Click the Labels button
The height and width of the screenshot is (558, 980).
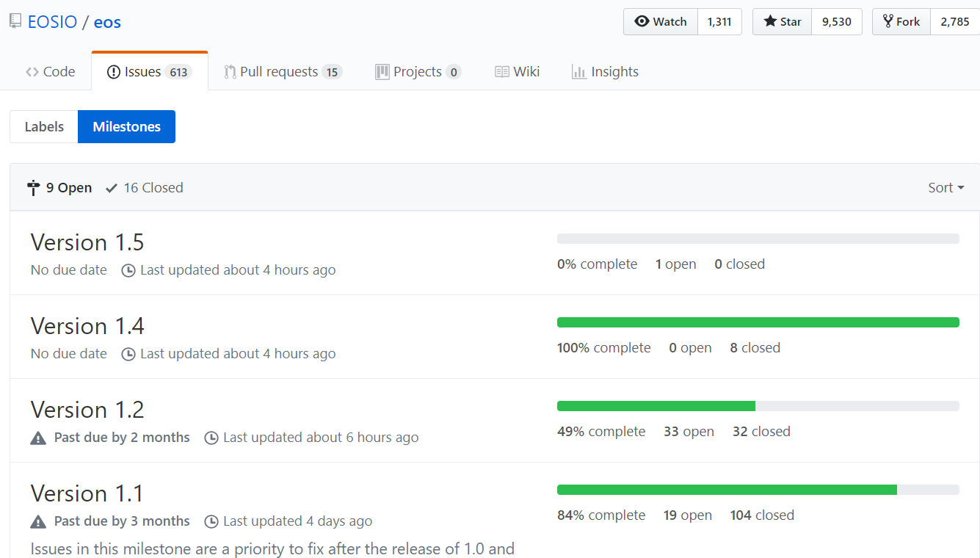coord(44,126)
